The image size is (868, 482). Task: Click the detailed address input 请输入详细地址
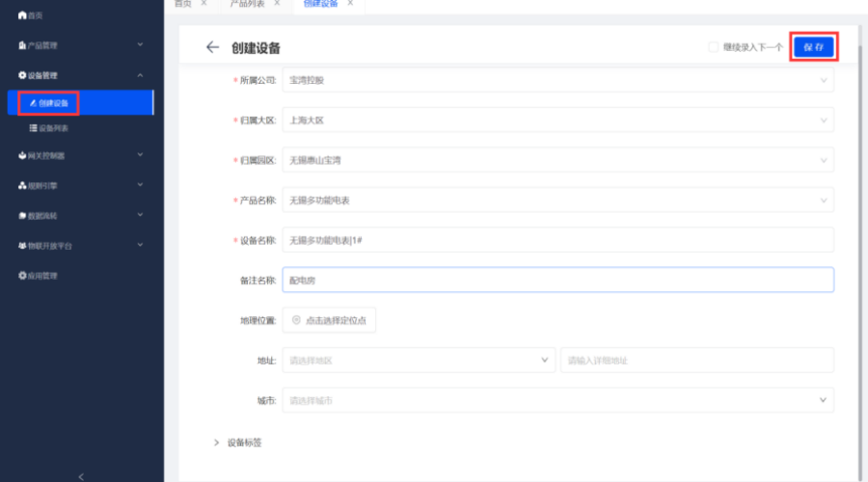[x=697, y=361]
